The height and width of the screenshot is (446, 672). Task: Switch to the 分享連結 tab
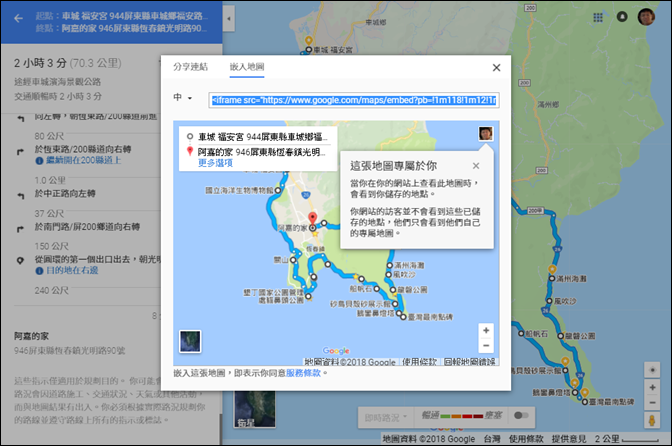point(190,67)
